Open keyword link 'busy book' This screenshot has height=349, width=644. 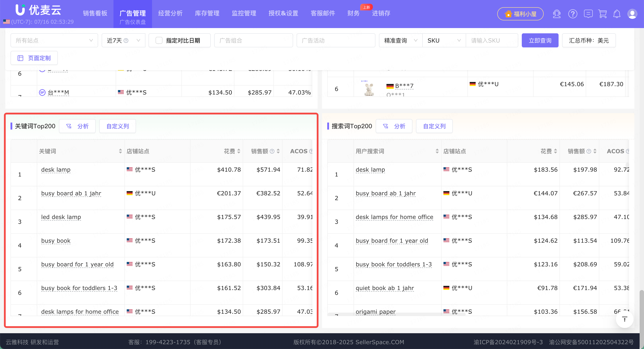pos(56,241)
